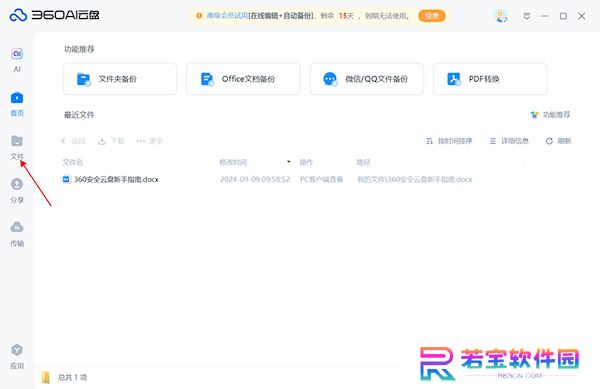Click the 高级会员试用 link in banner
Viewport: 600px width, 389px height.
(x=227, y=16)
